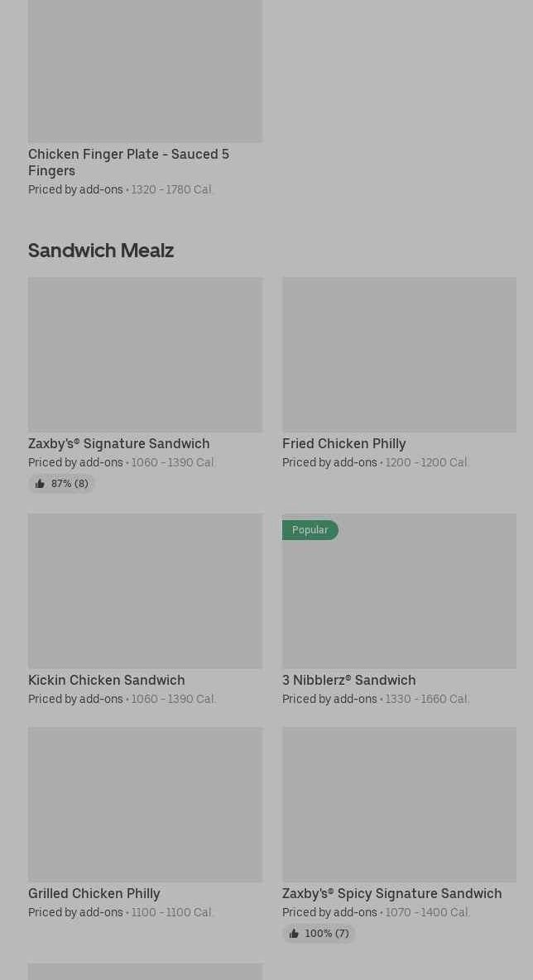Select the Grilled Chicken Philly title
Viewport: 533px width, 980px height.
tap(94, 894)
